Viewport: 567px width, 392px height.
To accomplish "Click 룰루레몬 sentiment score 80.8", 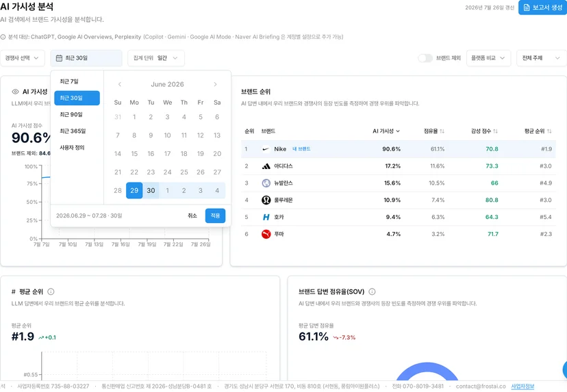I will [x=492, y=200].
